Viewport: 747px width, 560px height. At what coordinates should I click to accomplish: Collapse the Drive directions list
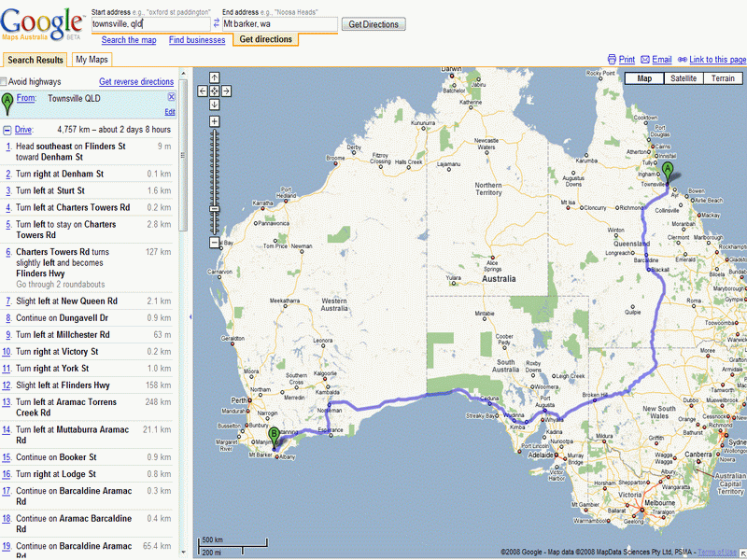[7, 130]
